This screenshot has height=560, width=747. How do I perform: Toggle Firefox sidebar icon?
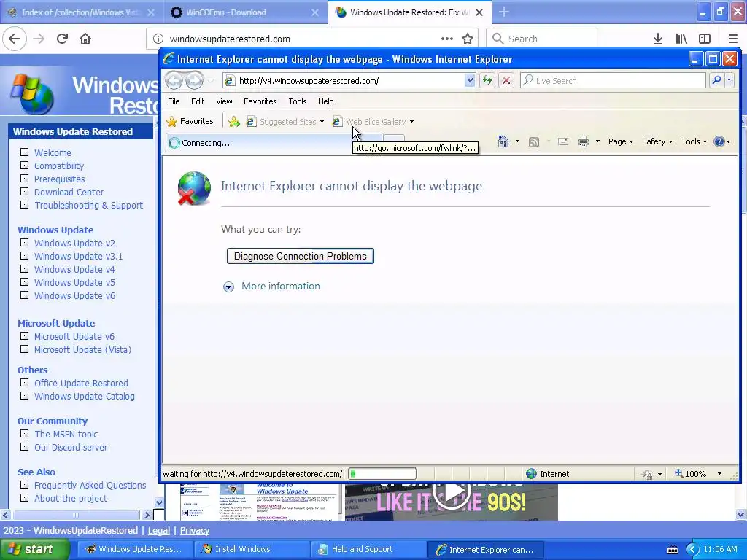(x=705, y=39)
